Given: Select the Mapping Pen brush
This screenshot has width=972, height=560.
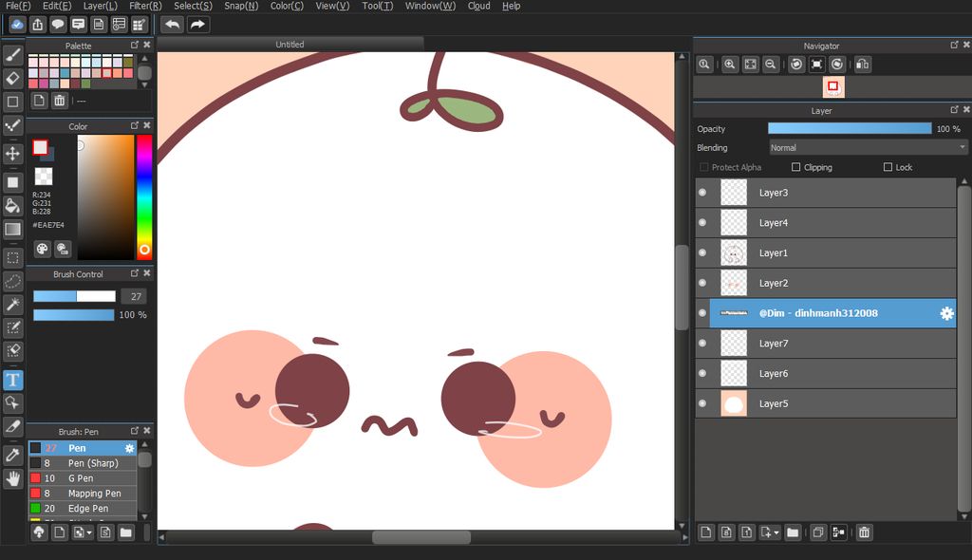Looking at the screenshot, I should coord(83,494).
